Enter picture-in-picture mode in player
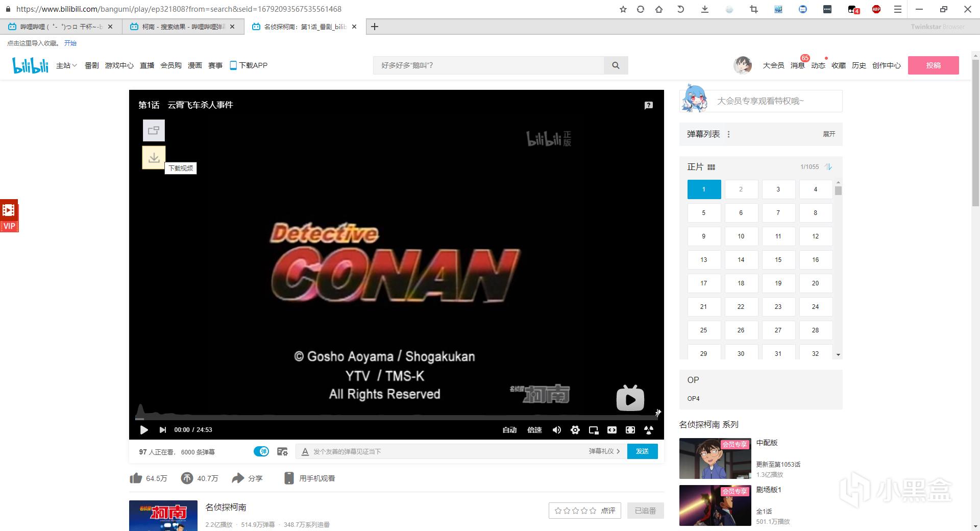The image size is (980, 531). pyautogui.click(x=594, y=430)
